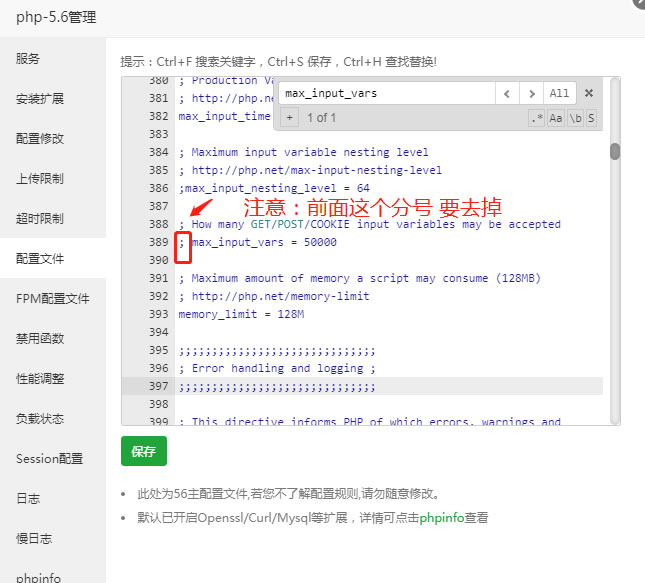
Task: Toggle case sensitive search option
Action: pos(556,118)
